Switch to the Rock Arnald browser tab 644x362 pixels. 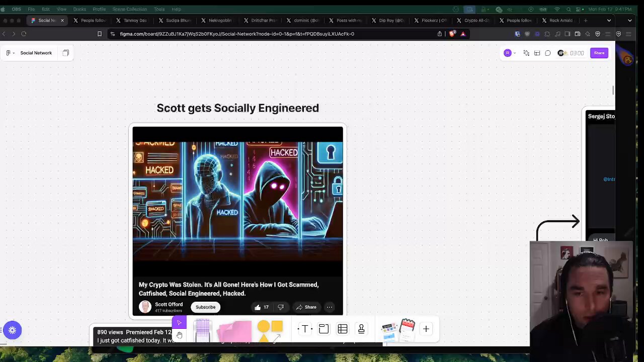point(557,21)
